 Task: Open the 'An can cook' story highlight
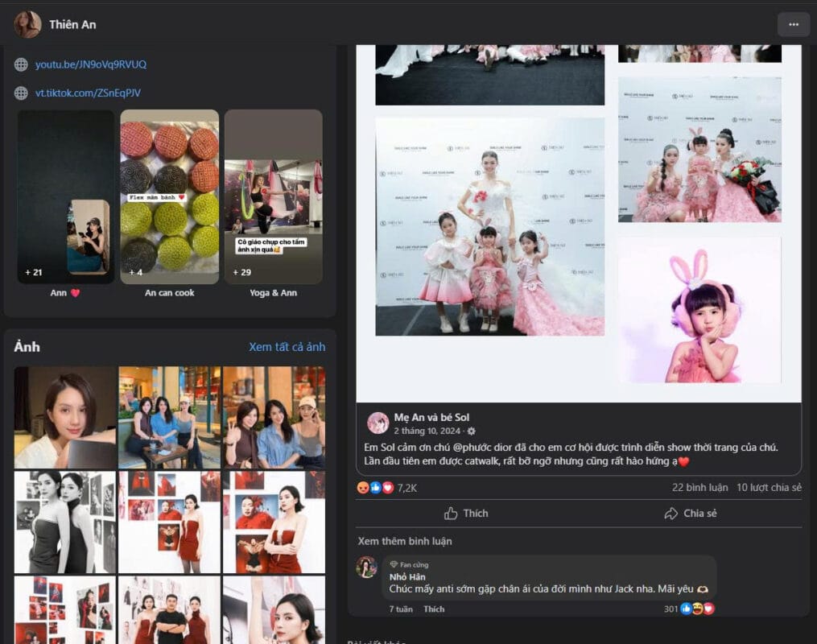pyautogui.click(x=169, y=197)
